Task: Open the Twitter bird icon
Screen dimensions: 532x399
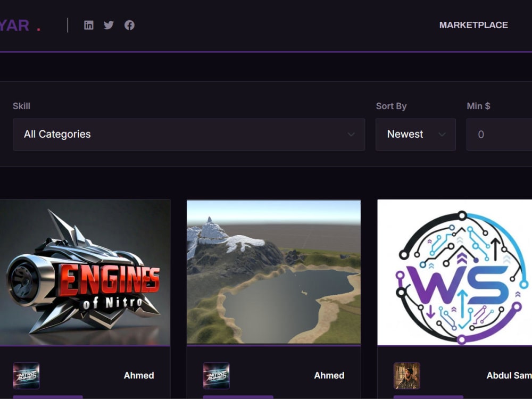Action: point(109,25)
